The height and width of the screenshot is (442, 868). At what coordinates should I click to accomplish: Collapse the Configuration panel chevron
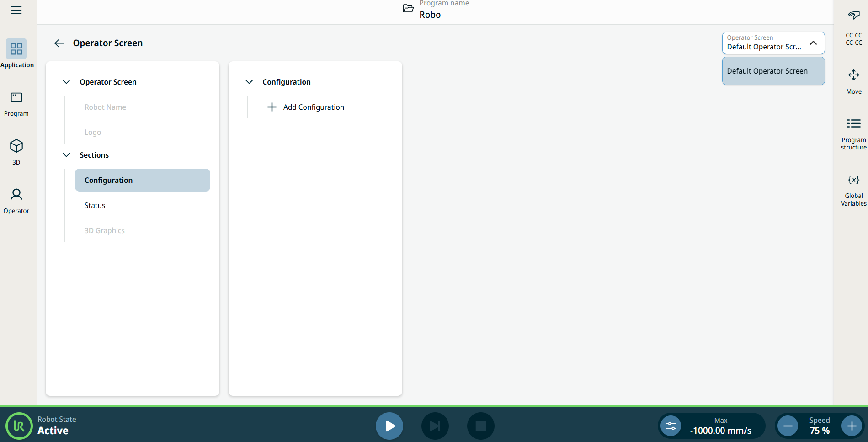[249, 82]
